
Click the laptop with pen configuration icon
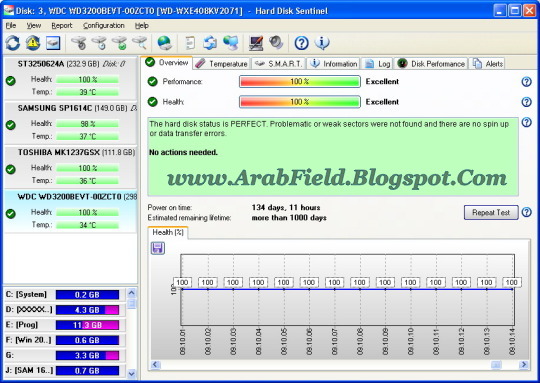pos(256,43)
